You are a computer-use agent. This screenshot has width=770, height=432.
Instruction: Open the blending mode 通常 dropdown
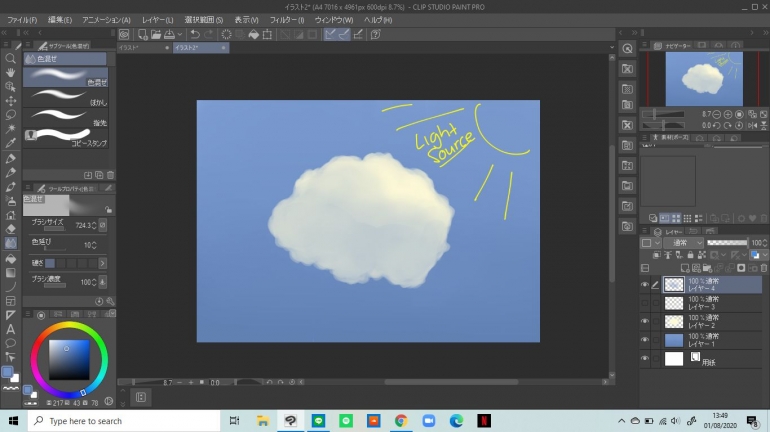pyautogui.click(x=686, y=243)
